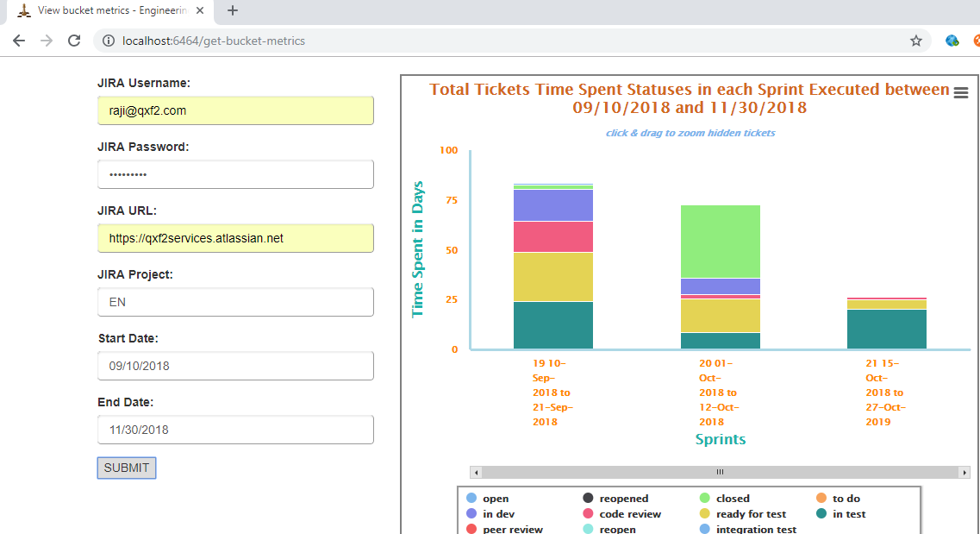Click the browser back arrow

click(x=19, y=41)
